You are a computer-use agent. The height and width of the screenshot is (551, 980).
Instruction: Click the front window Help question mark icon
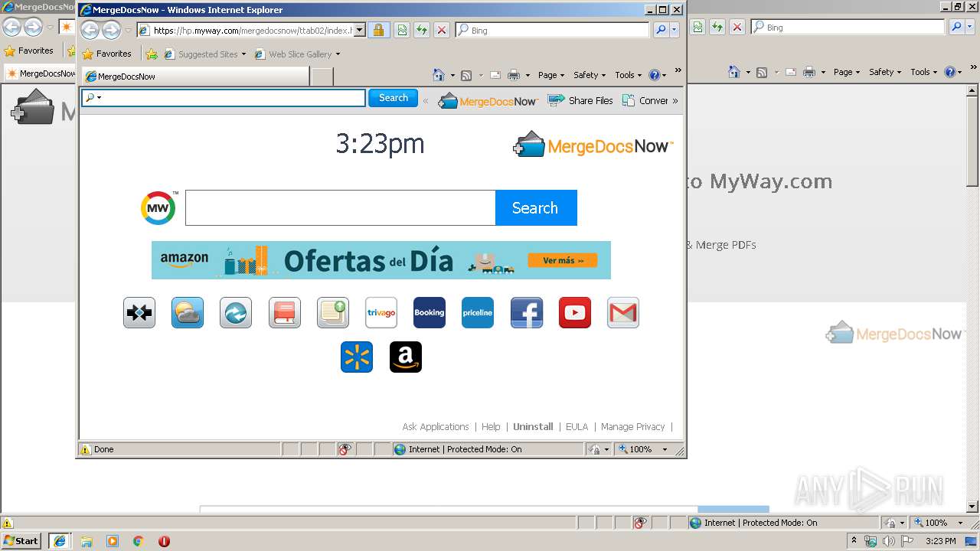pyautogui.click(x=655, y=75)
